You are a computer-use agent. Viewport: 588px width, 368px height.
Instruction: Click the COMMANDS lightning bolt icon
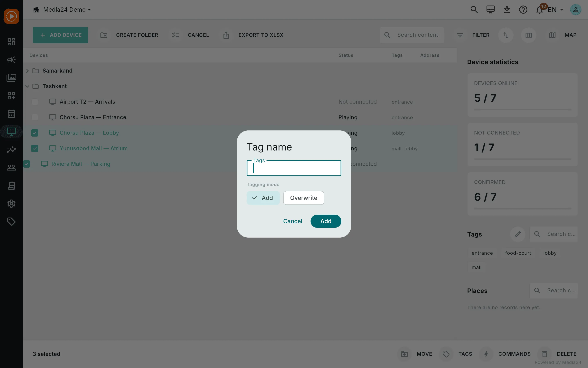486,354
